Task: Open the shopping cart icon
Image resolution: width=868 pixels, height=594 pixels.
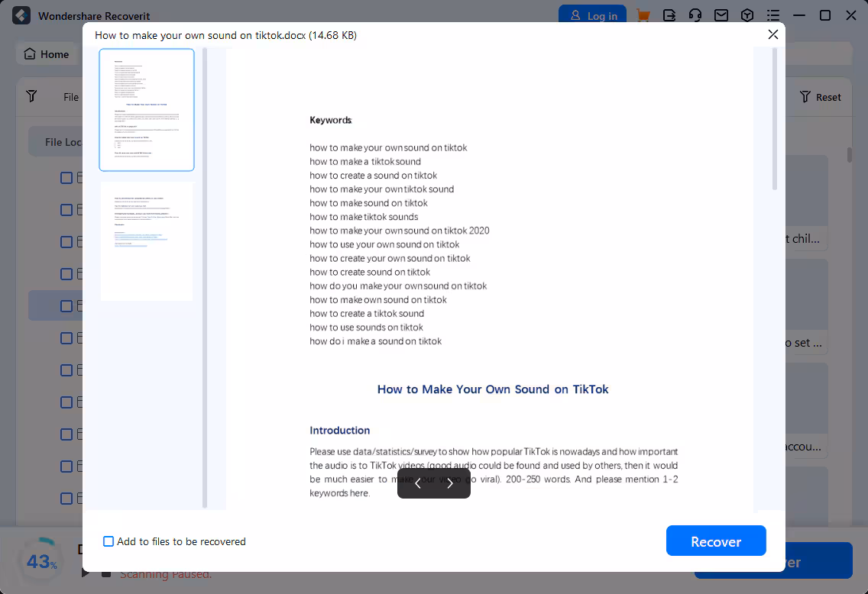Action: [643, 15]
